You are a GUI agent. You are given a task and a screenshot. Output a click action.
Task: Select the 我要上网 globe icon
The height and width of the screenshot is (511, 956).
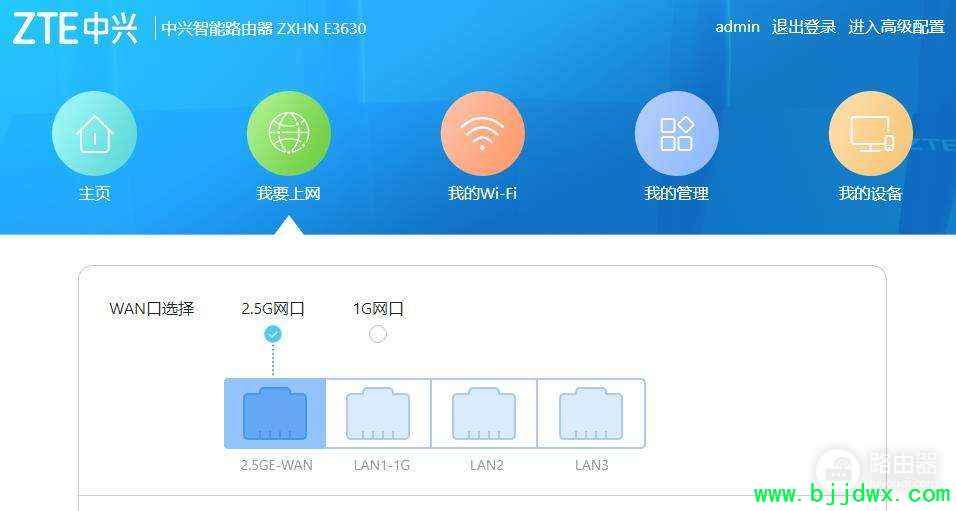pyautogui.click(x=289, y=134)
